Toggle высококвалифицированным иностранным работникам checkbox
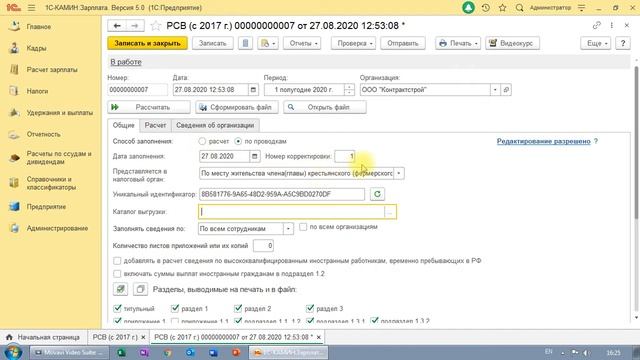 pyautogui.click(x=117, y=260)
